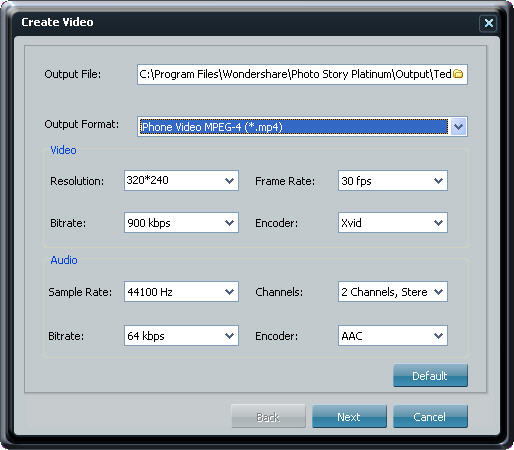Click the Next button
The width and height of the screenshot is (514, 450).
click(x=349, y=416)
